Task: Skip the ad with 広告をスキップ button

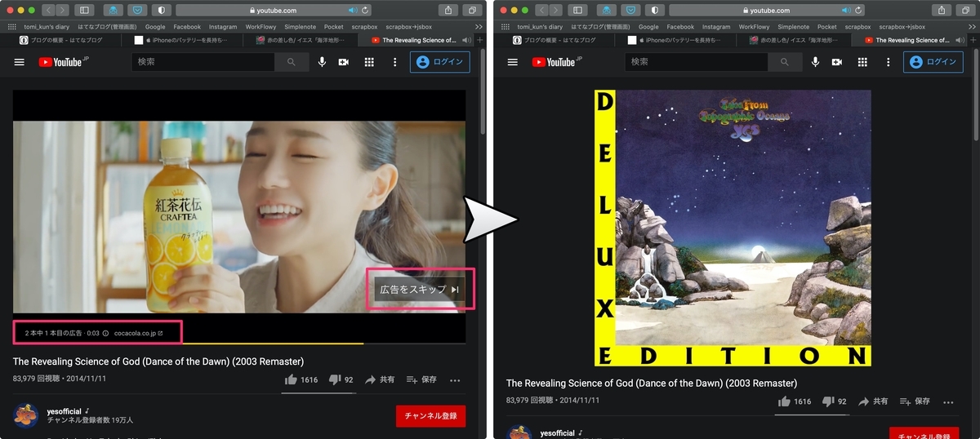Action: 420,289
